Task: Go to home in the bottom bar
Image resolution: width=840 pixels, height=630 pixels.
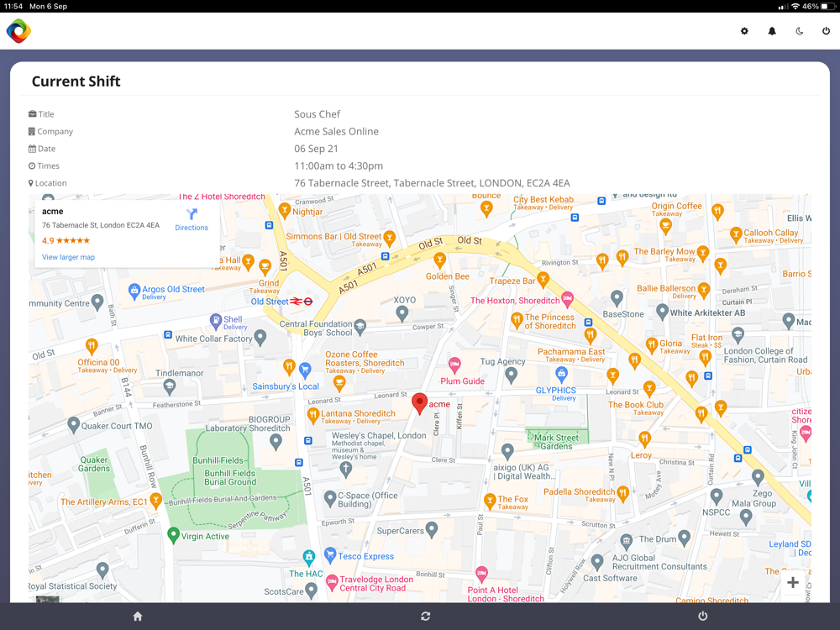Action: [x=138, y=616]
